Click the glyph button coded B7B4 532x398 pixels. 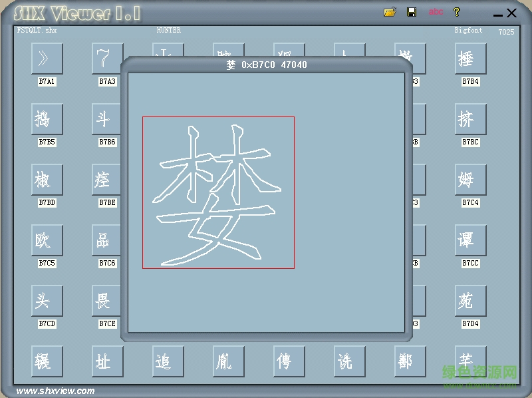pos(470,59)
